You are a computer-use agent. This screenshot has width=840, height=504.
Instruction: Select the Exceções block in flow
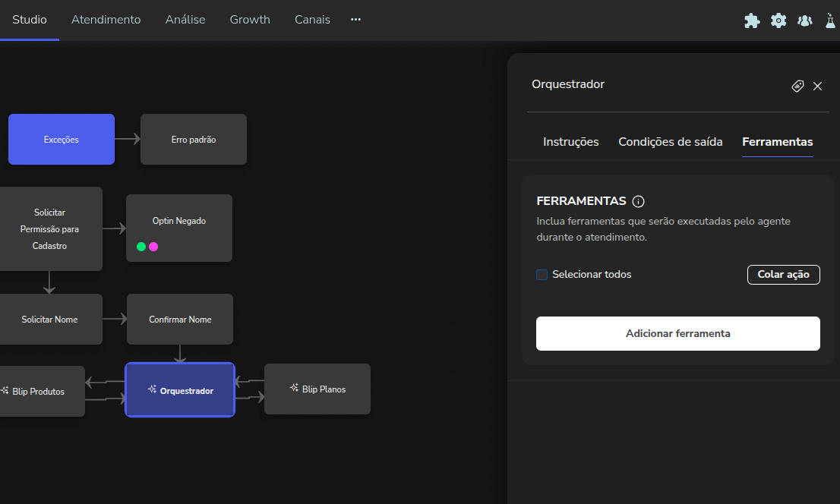click(62, 140)
